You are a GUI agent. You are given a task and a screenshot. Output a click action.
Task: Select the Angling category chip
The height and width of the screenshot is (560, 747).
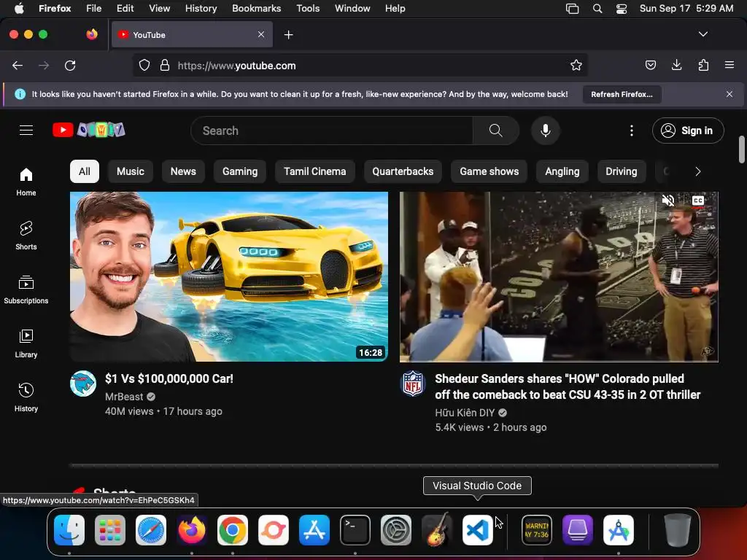tap(562, 171)
